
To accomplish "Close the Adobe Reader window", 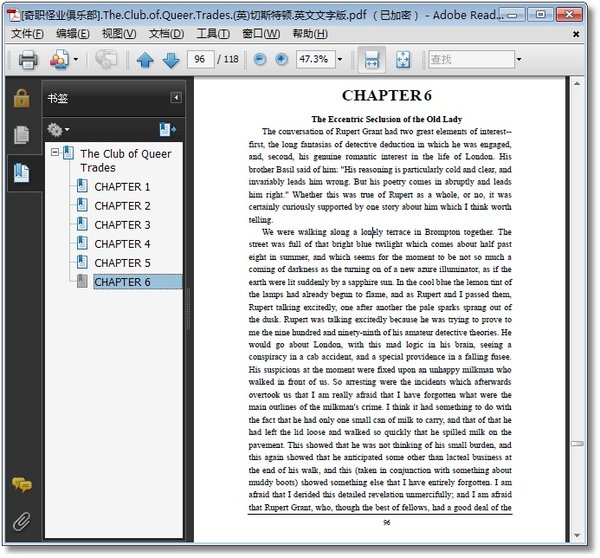I will pyautogui.click(x=569, y=15).
